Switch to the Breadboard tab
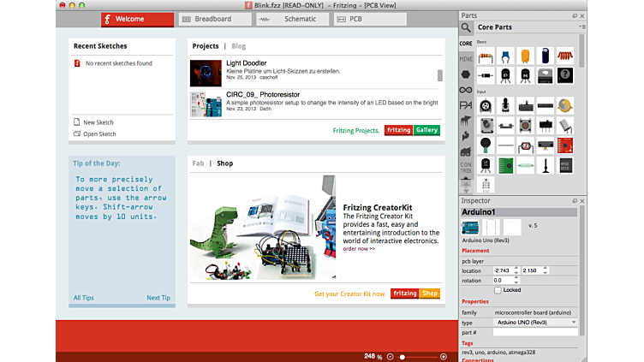Image resolution: width=644 pixels, height=362 pixels. (x=212, y=19)
